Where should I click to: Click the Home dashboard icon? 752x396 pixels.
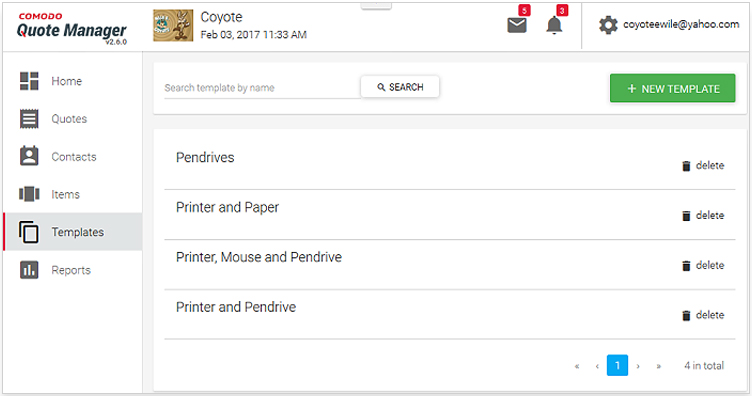(x=29, y=81)
